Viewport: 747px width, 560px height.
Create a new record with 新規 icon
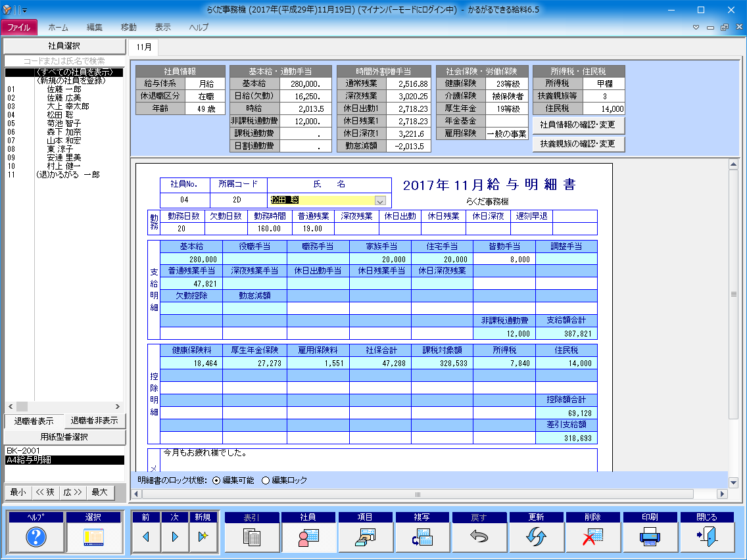203,537
